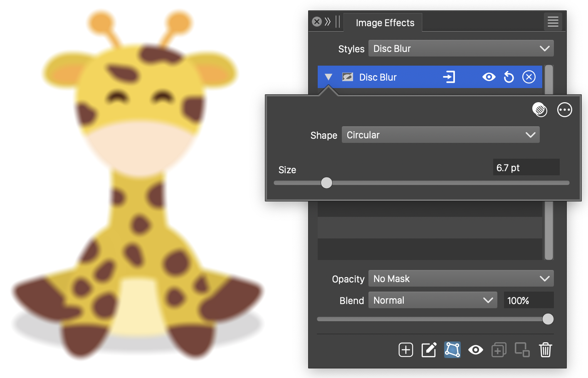Click the duplicate effect icon

pyautogui.click(x=499, y=350)
